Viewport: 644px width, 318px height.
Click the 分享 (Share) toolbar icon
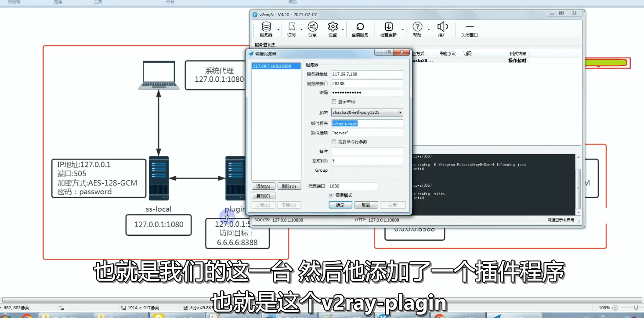(312, 29)
